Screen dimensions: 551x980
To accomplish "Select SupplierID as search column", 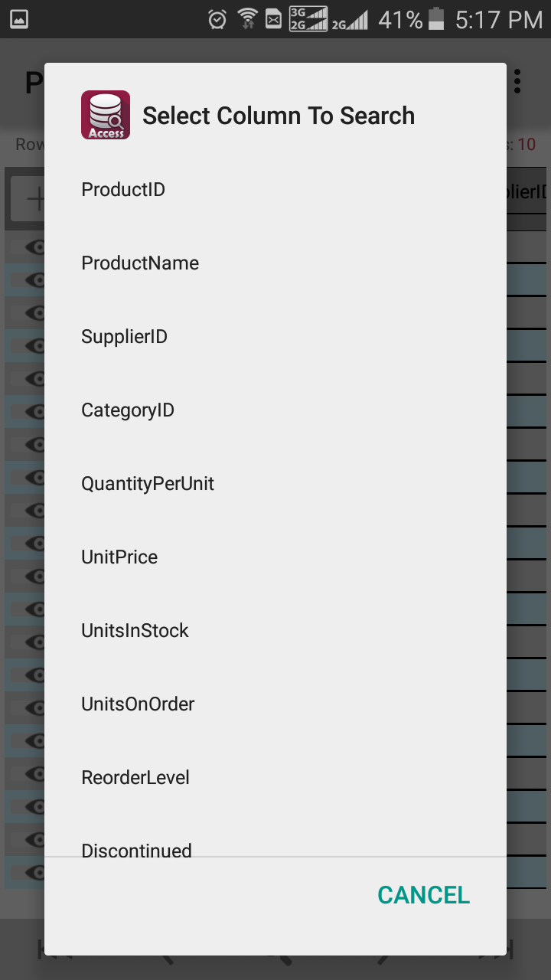I will click(x=124, y=336).
